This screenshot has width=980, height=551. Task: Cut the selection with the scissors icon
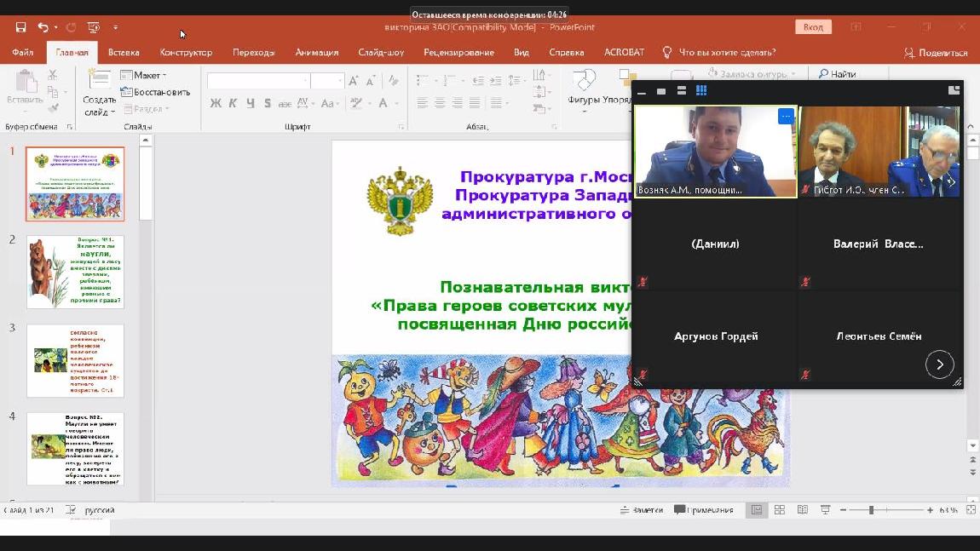(x=53, y=75)
